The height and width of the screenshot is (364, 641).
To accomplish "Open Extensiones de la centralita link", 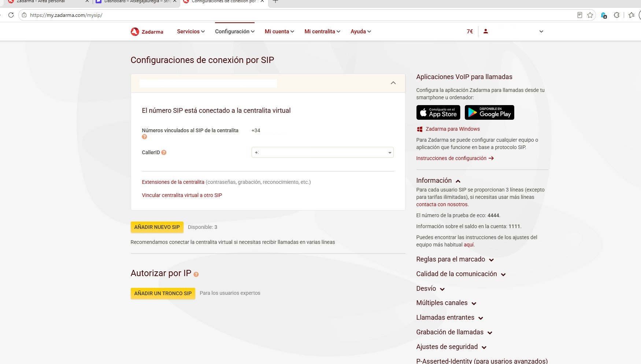I will [x=173, y=182].
